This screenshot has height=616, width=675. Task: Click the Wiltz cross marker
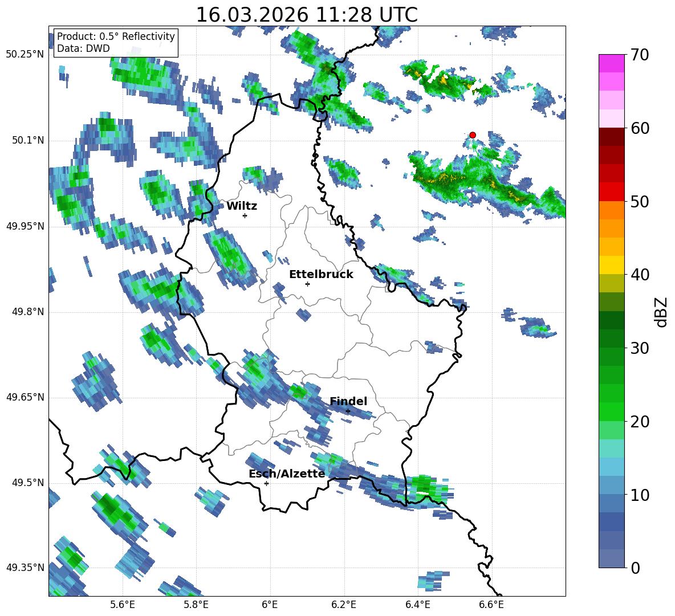[x=245, y=215]
